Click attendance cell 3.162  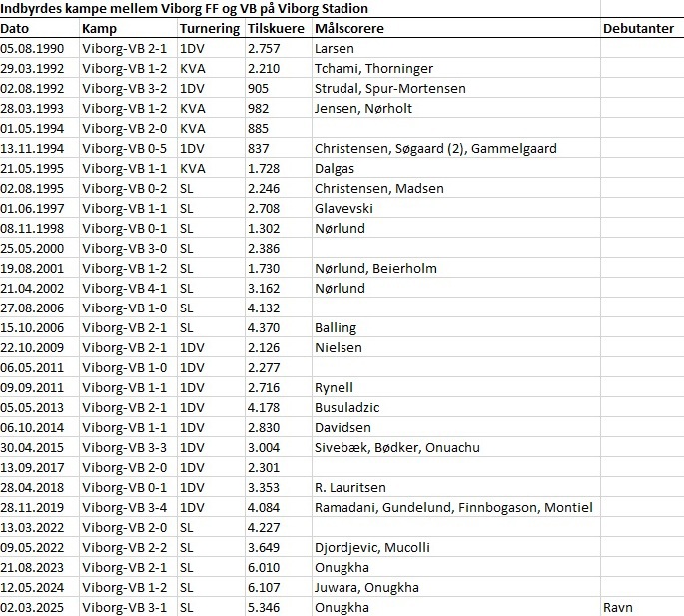point(264,288)
